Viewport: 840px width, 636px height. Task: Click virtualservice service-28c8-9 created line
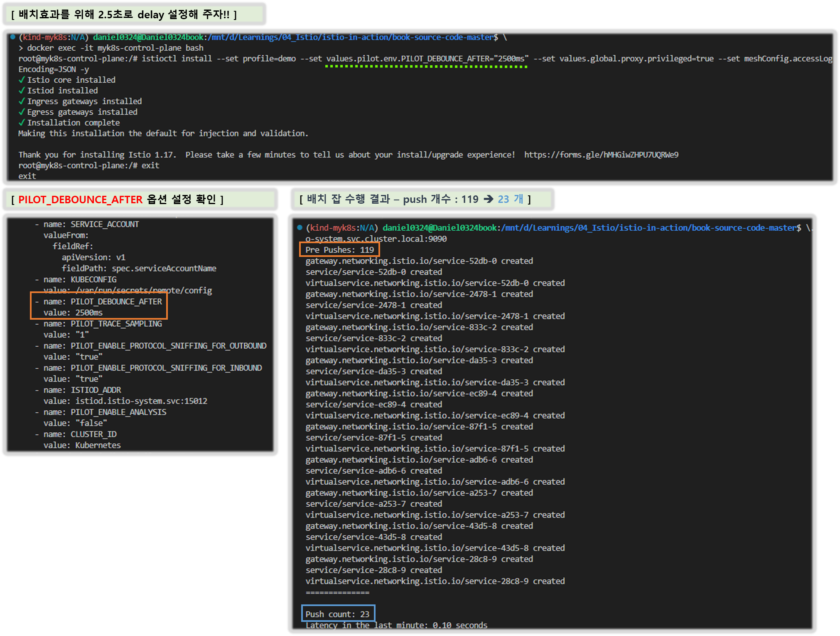pyautogui.click(x=435, y=581)
